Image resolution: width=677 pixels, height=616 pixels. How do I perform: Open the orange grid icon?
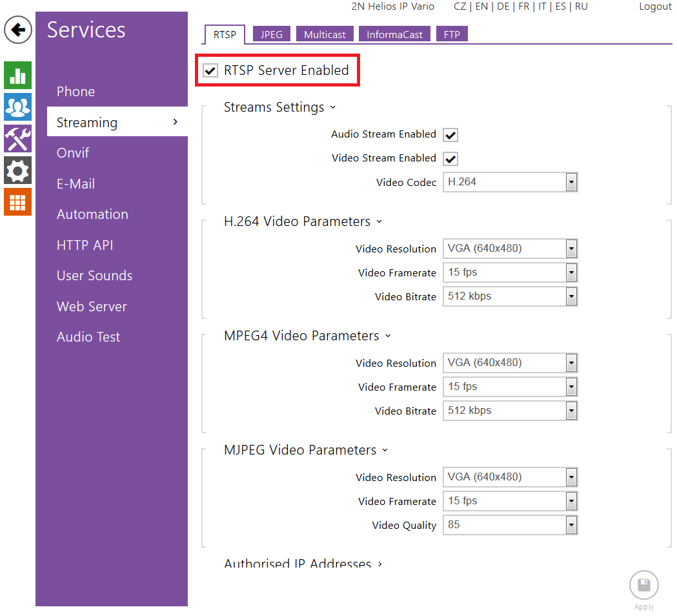pyautogui.click(x=17, y=202)
